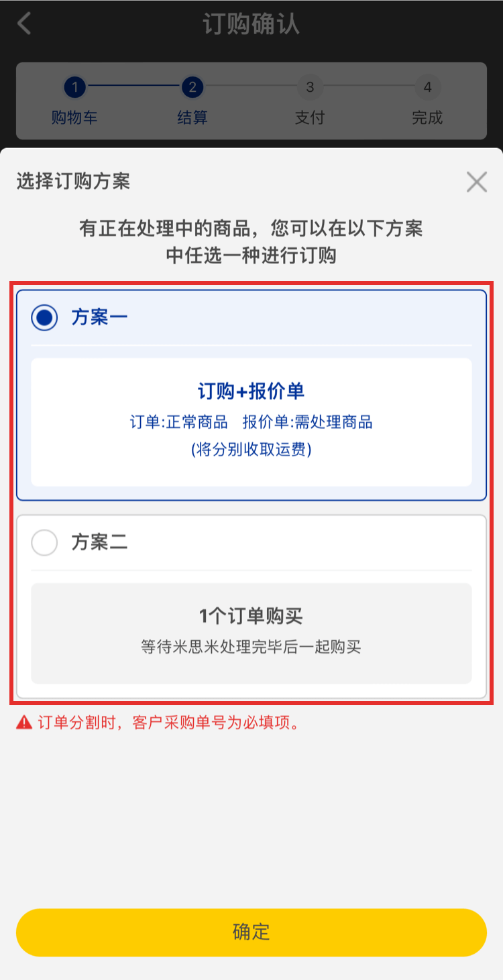Click the red warning triangle icon

tap(25, 723)
